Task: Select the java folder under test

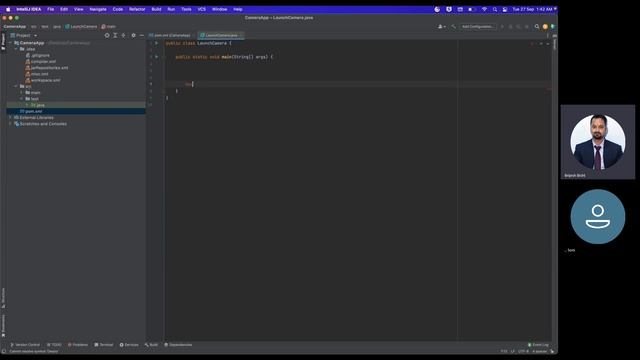Action: coord(38,105)
